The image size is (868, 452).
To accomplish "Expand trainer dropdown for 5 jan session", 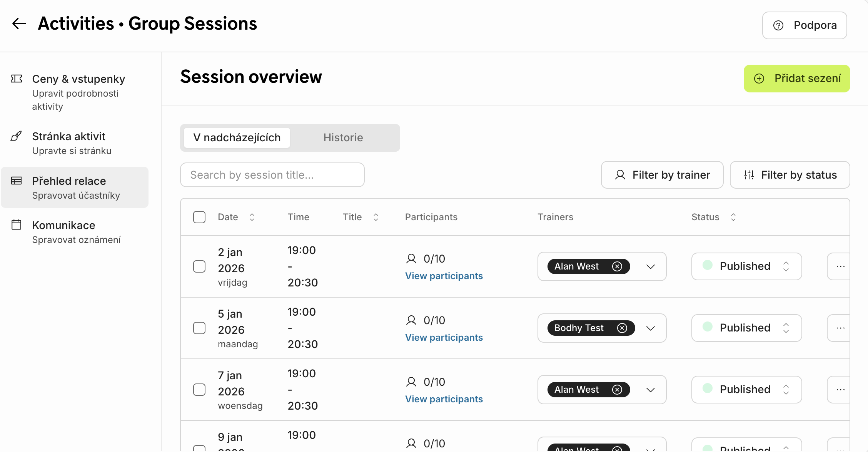I will point(651,328).
